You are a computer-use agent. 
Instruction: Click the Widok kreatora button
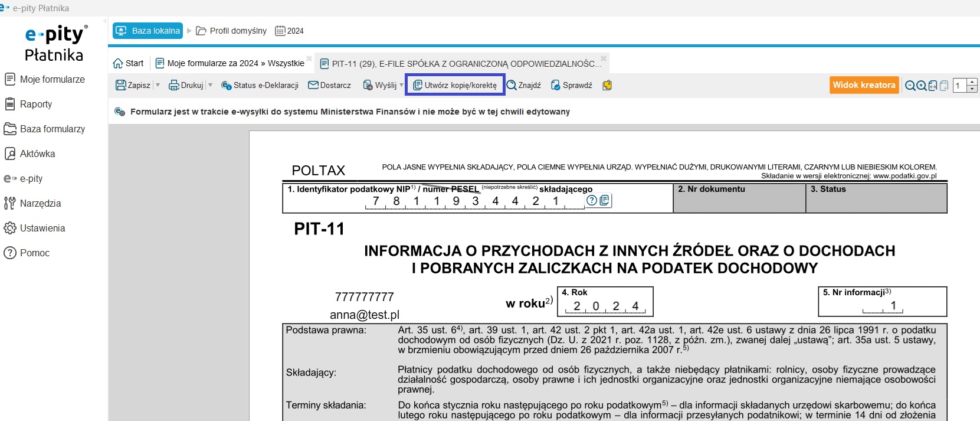pos(864,85)
